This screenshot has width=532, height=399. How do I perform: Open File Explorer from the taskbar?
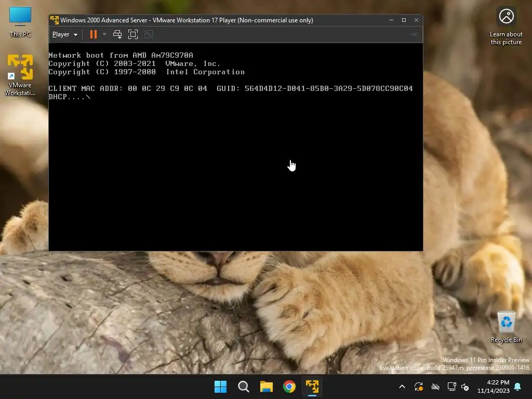tap(267, 387)
